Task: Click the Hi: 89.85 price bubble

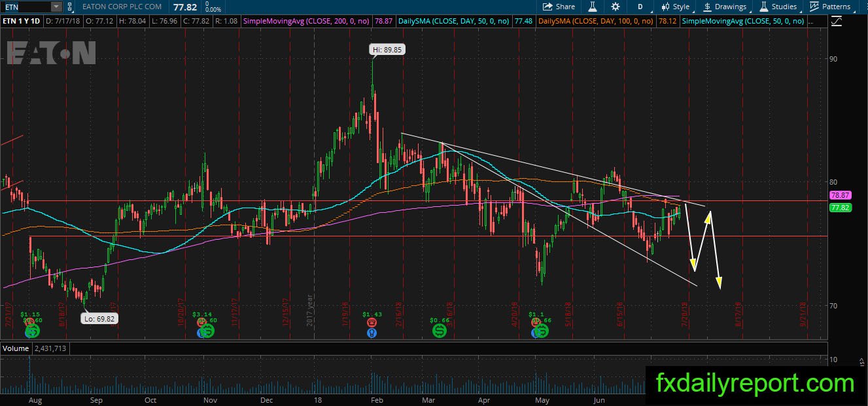Action: pyautogui.click(x=386, y=49)
